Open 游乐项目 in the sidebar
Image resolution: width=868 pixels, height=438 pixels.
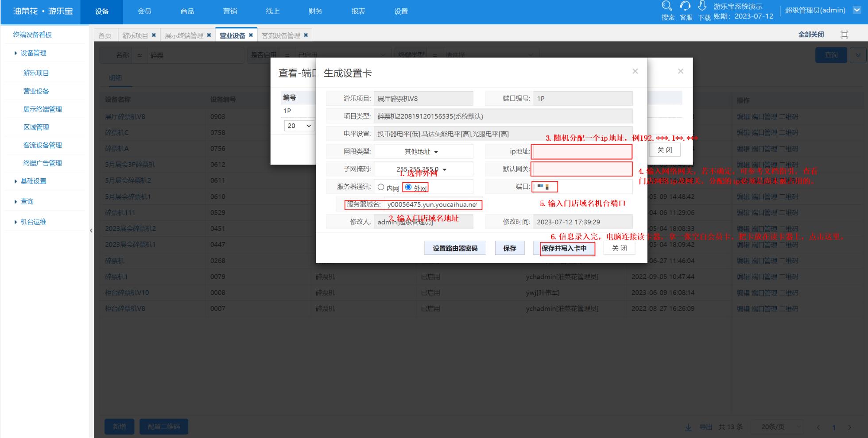pyautogui.click(x=36, y=73)
